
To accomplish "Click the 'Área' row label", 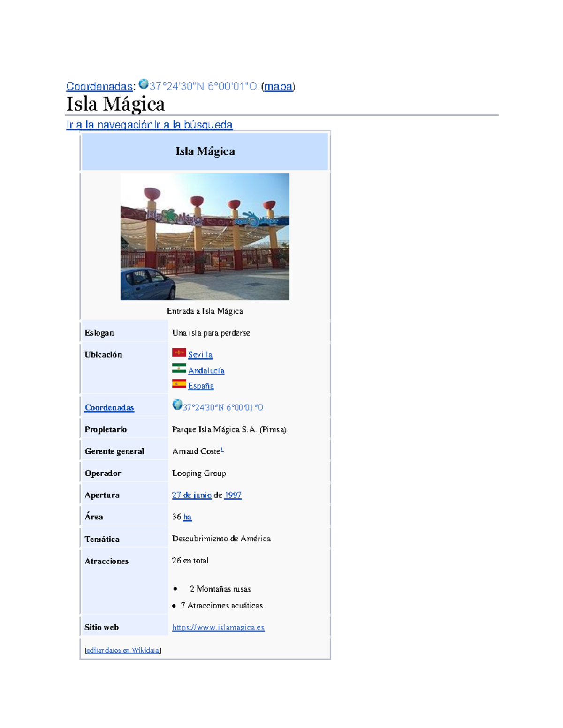I will (94, 517).
